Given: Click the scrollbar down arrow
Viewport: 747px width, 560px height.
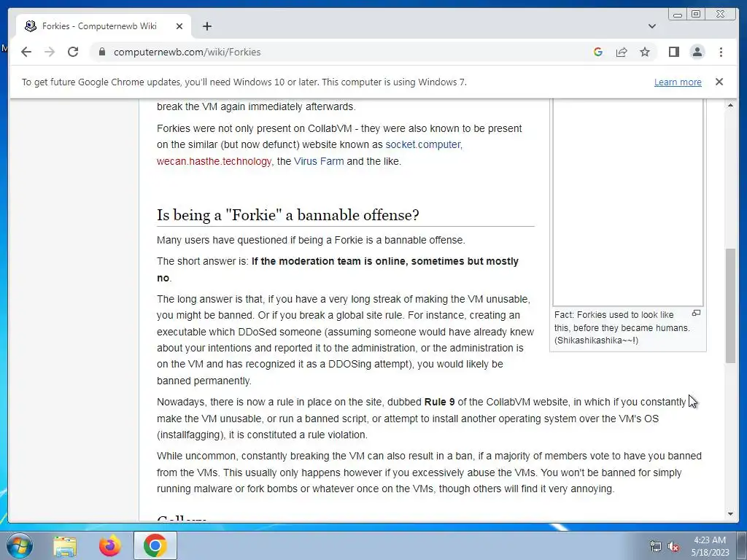Looking at the screenshot, I should point(730,514).
